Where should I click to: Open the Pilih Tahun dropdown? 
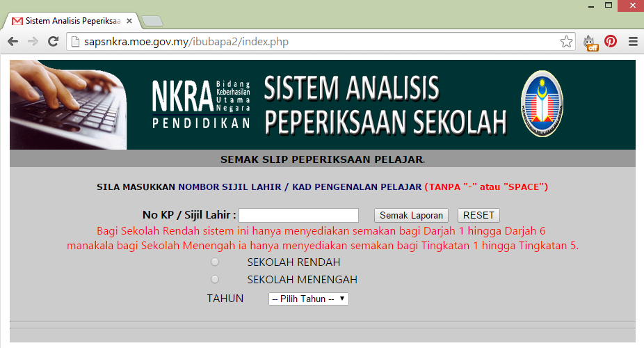[309, 299]
